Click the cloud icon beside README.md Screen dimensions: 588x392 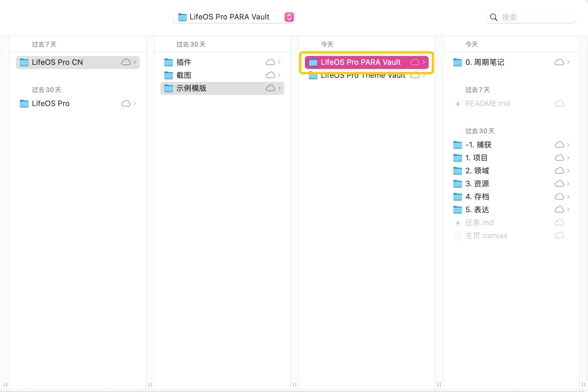click(x=559, y=103)
